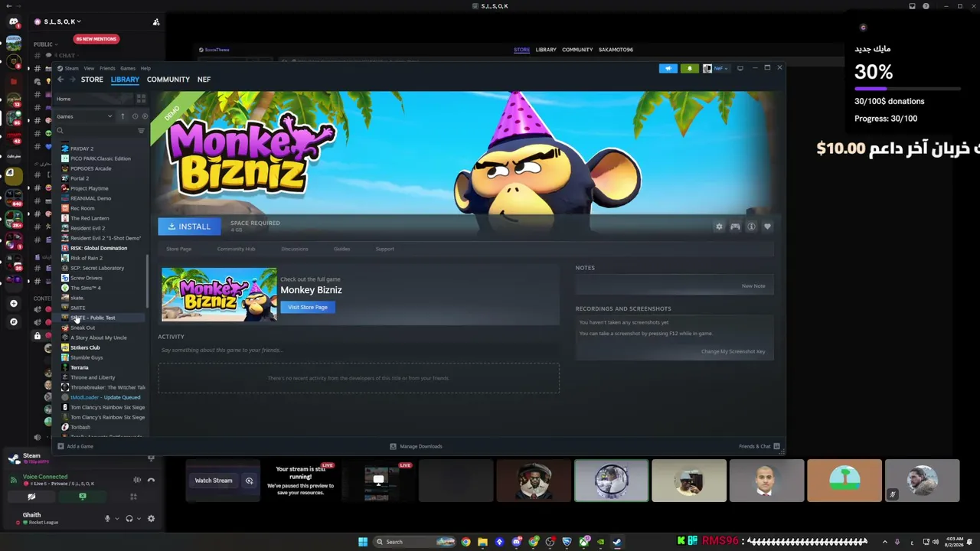
Task: Open the Community Hub game tab
Action: coord(236,249)
